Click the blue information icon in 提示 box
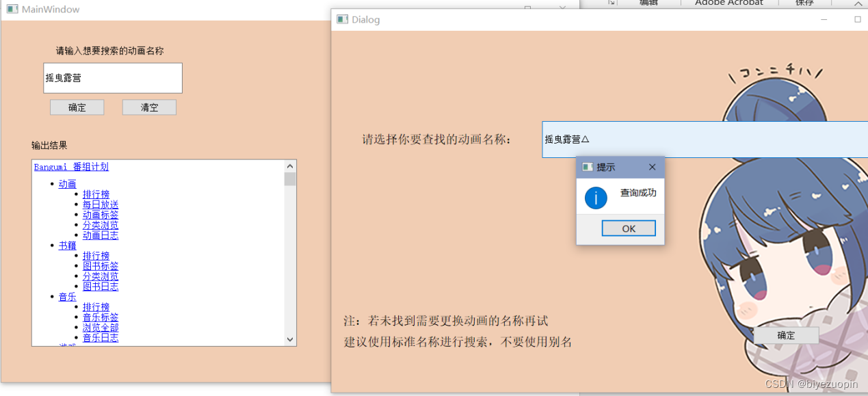 596,198
